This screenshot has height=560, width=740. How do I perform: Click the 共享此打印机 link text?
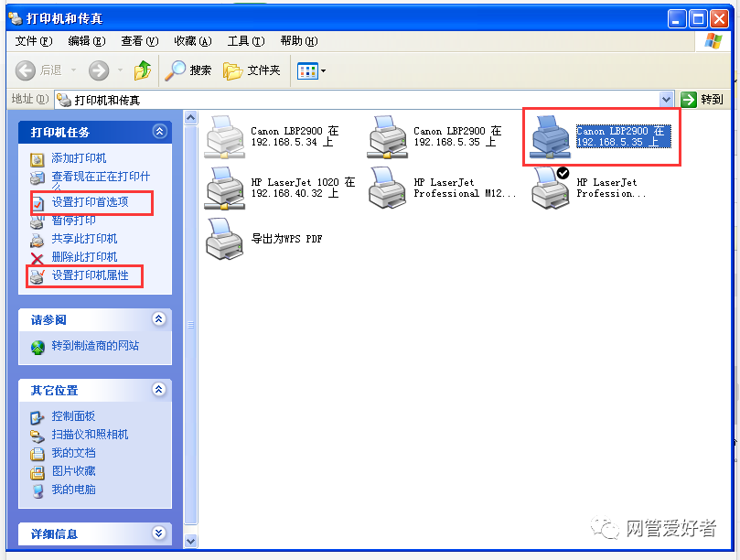84,239
